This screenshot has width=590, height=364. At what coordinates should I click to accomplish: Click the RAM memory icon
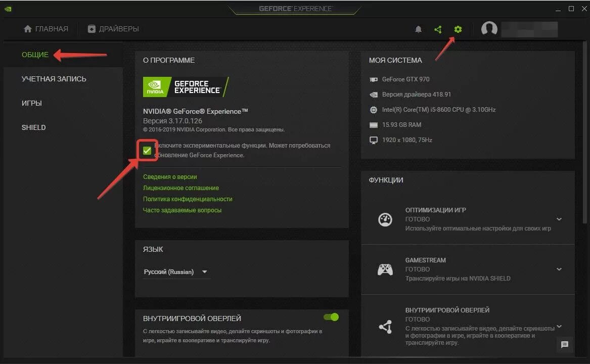[x=373, y=125]
